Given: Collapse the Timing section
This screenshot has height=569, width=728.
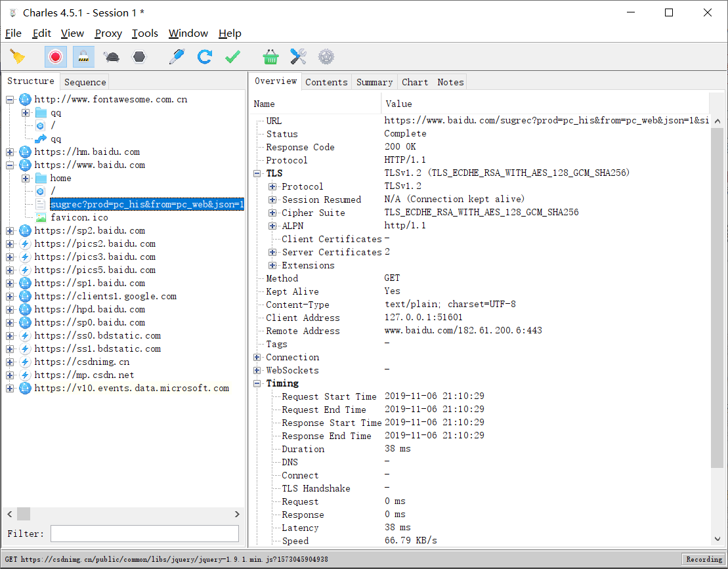Looking at the screenshot, I should coord(257,383).
